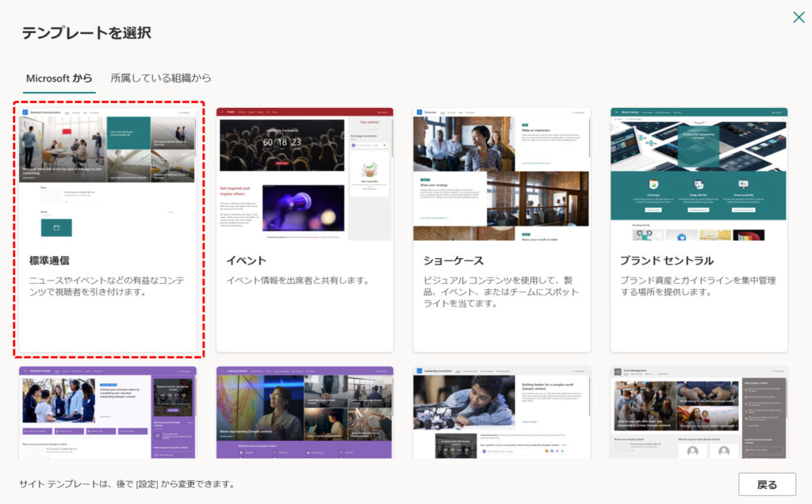Viewport: 812px width, 504px height.
Task: Click the ショーケース description about ビジュアル コンテンツ
Action: (501, 292)
